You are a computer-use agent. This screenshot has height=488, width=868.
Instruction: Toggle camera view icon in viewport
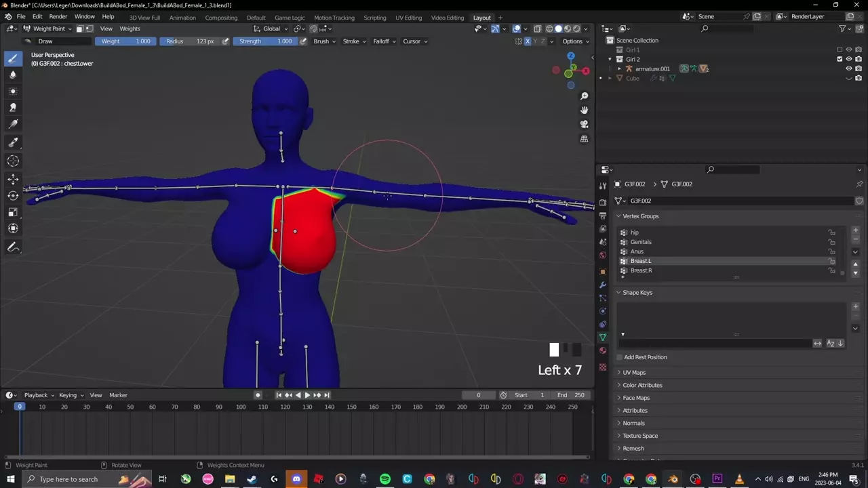coord(584,124)
